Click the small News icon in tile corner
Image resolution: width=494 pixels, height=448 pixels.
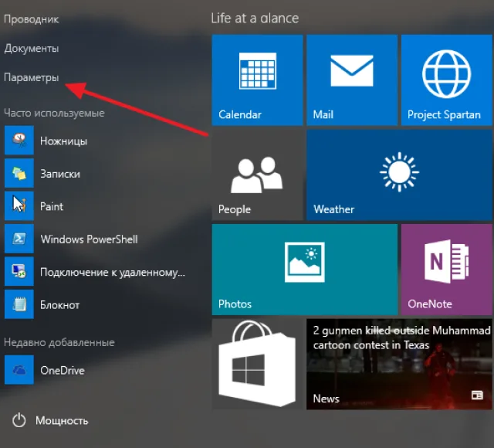[x=477, y=395]
